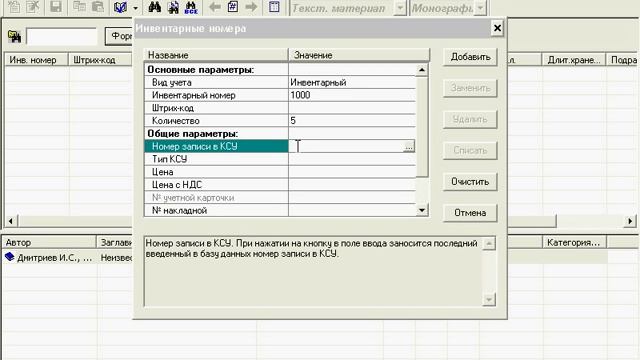The image size is (640, 360).
Task: Click the 'Инвентарный' value cell
Action: (352, 82)
